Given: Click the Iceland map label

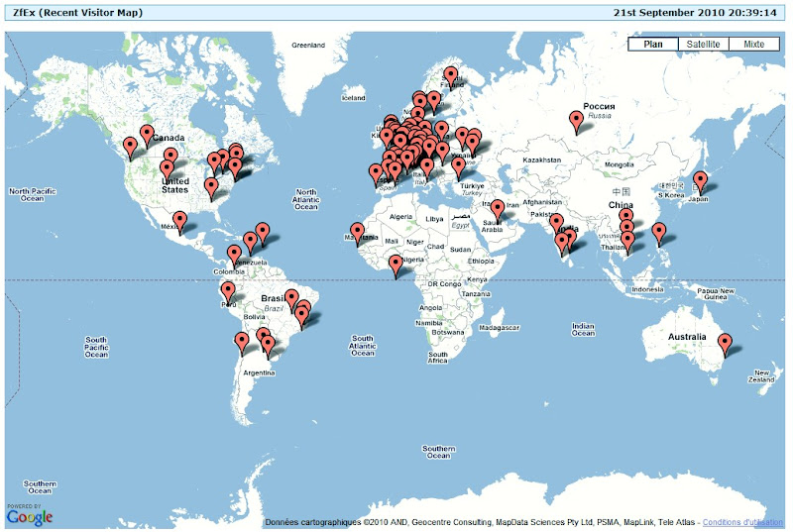Looking at the screenshot, I should coord(353,97).
